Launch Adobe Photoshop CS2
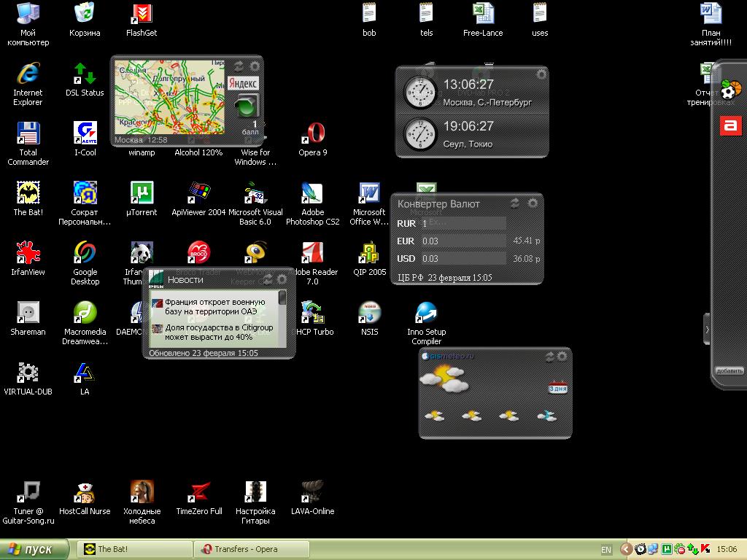Screen dimensions: 747x560 pos(313,192)
